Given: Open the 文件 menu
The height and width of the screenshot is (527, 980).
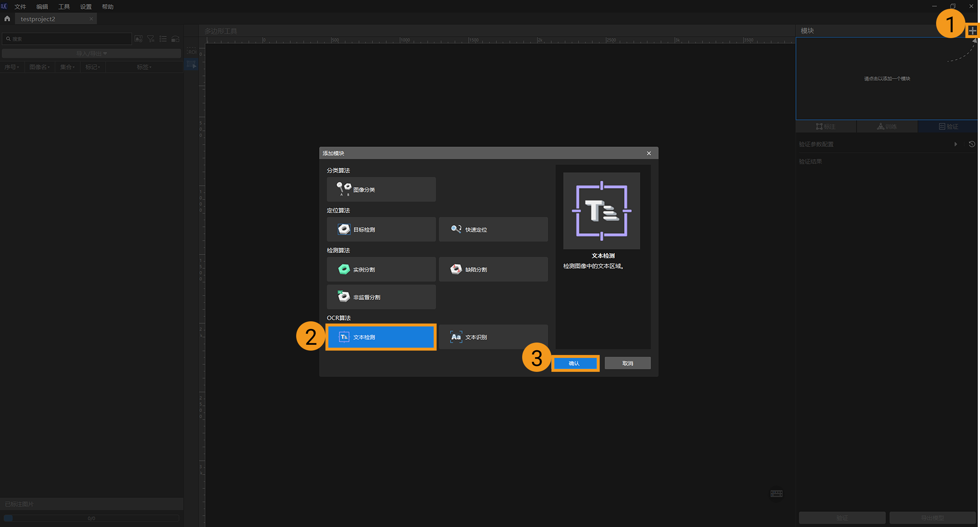Looking at the screenshot, I should click(x=20, y=7).
